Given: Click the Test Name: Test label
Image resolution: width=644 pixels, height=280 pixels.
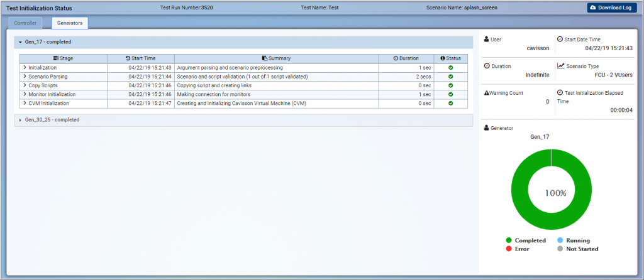Looking at the screenshot, I should (319, 8).
